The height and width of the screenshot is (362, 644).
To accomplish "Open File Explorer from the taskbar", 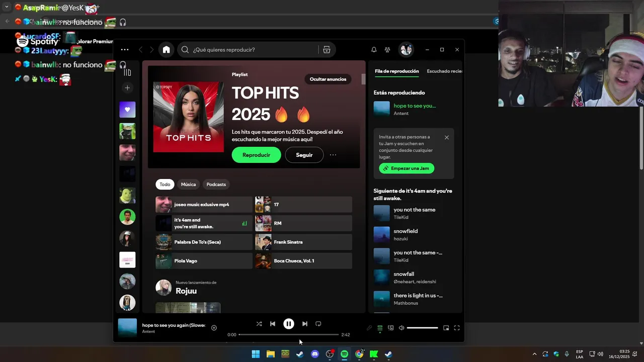I will pos(271,354).
